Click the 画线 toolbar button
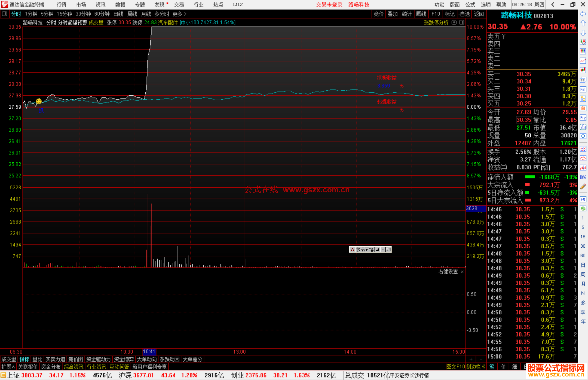 pos(421,14)
